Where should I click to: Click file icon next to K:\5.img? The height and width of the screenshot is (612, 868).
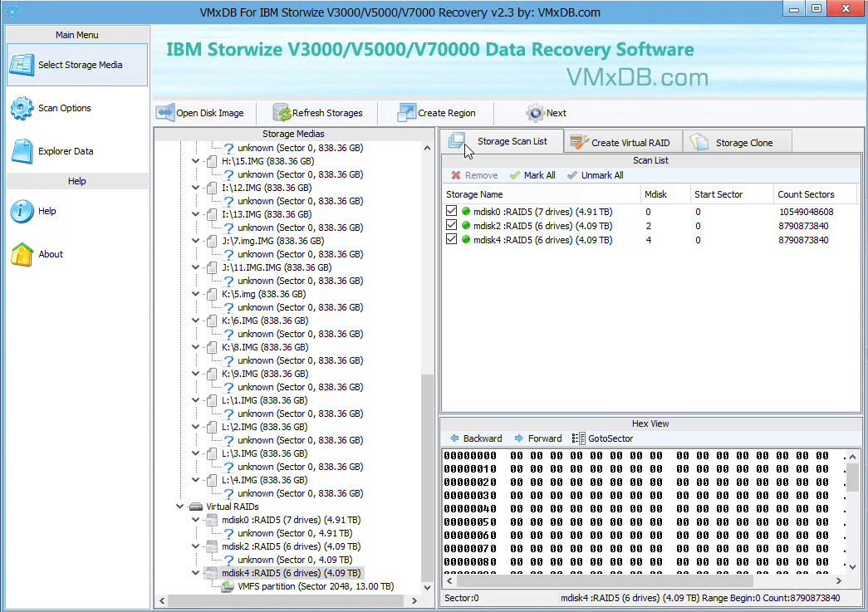pyautogui.click(x=212, y=295)
